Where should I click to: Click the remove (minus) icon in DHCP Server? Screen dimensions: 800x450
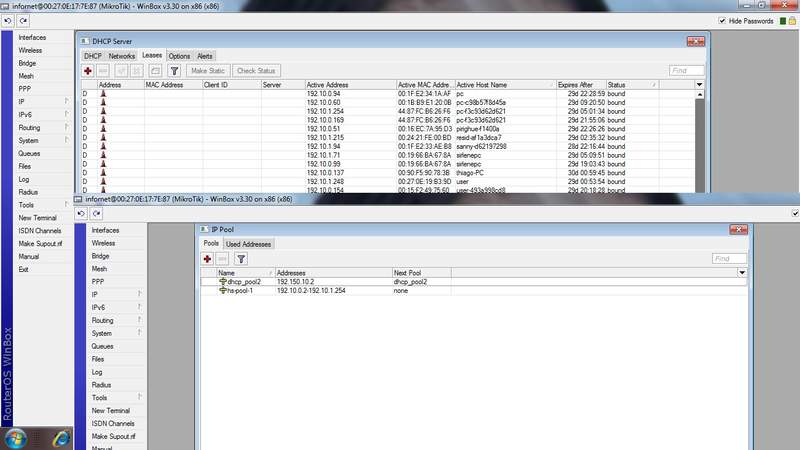click(x=103, y=71)
